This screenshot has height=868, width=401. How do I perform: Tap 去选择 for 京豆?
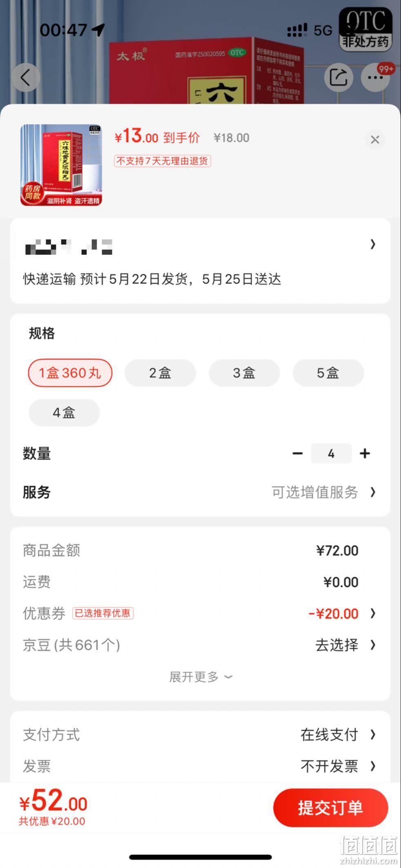pyautogui.click(x=345, y=645)
